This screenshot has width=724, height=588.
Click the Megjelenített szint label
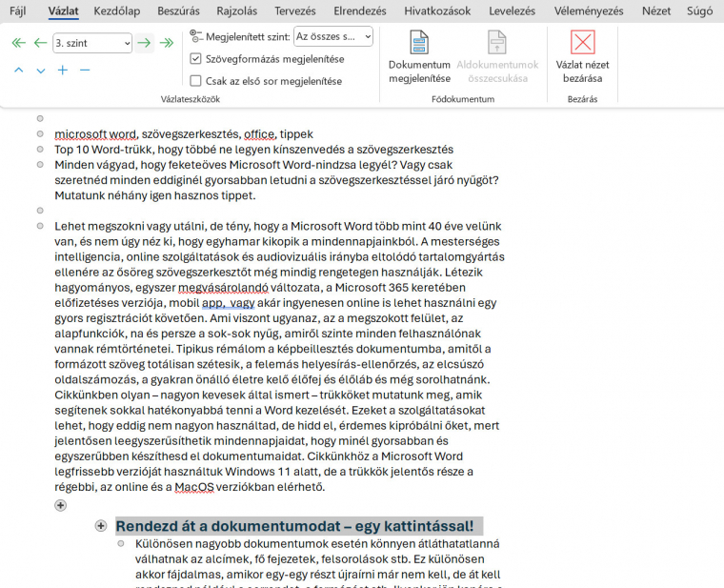click(x=248, y=36)
